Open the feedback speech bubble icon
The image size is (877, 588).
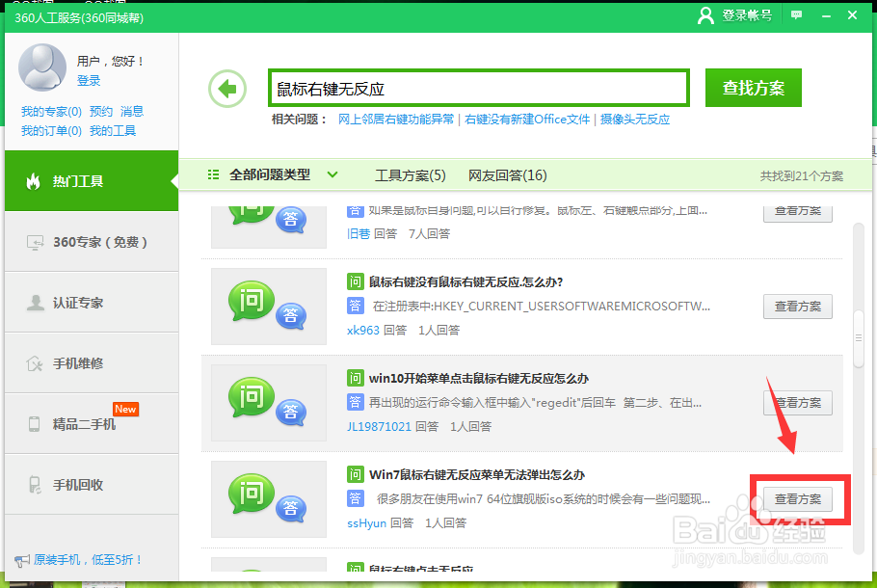[x=796, y=15]
